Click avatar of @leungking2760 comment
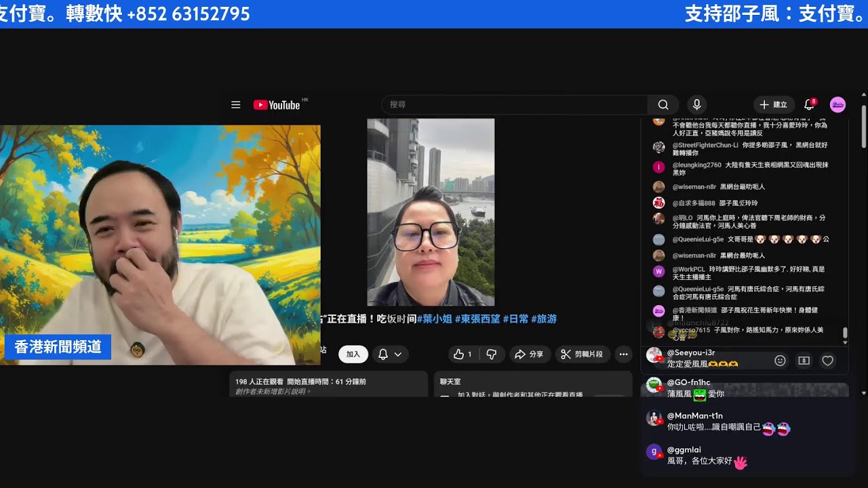Image resolution: width=868 pixels, height=488 pixels. pos(658,167)
